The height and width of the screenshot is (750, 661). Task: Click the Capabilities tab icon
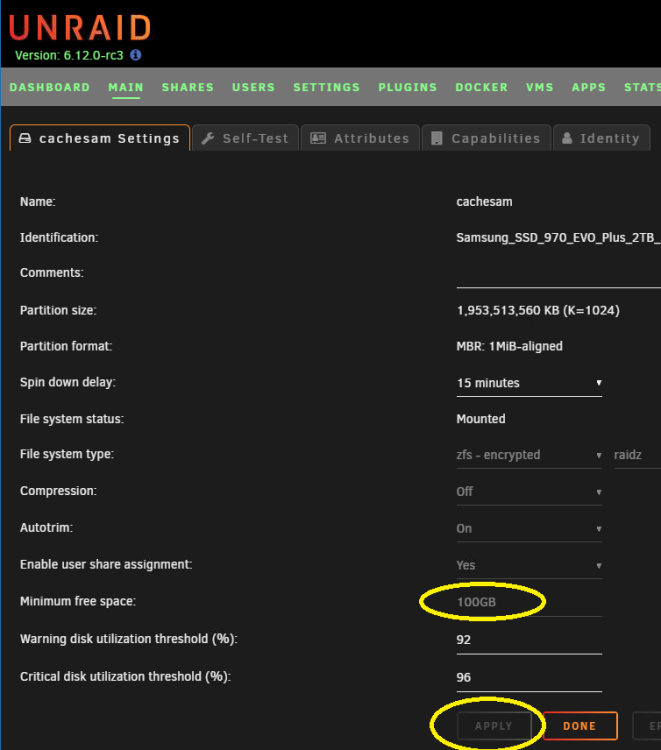coord(437,139)
